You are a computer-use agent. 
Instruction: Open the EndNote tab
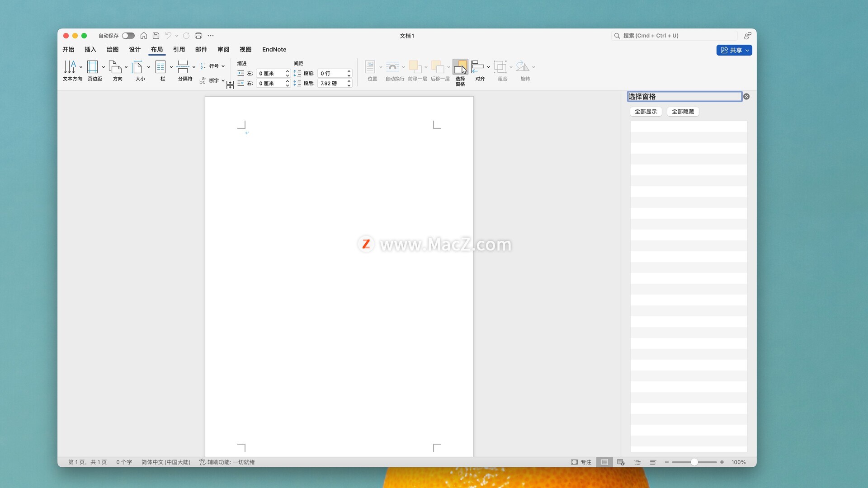point(274,50)
